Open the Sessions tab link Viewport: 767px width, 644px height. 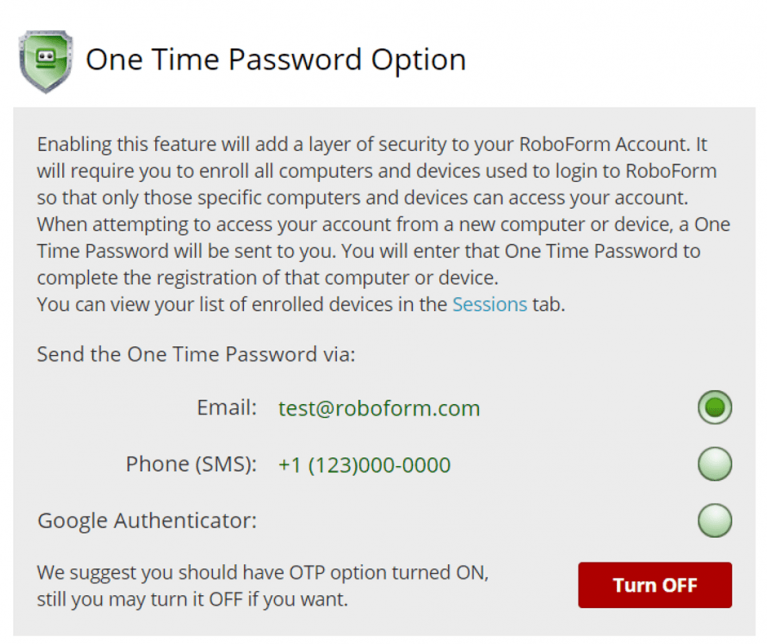click(x=489, y=305)
